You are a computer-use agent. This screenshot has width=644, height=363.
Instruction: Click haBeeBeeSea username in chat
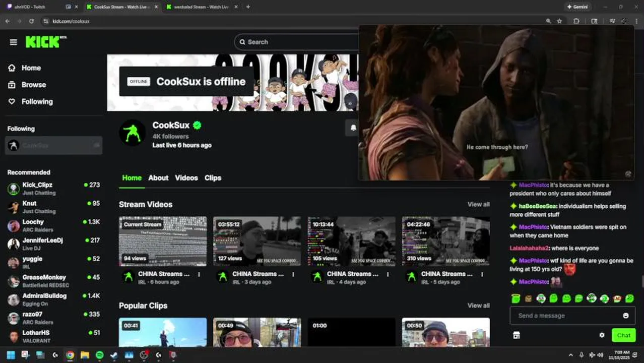(537, 206)
